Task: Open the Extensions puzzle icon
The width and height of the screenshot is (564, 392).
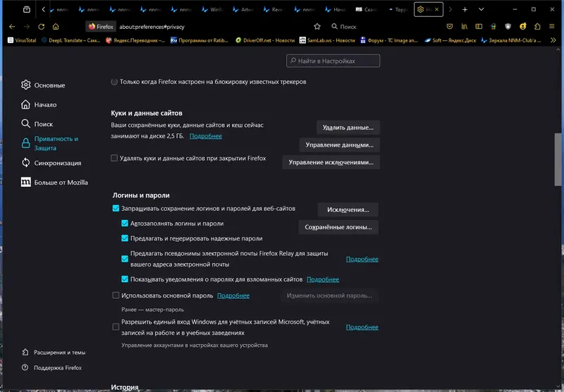Action: (537, 27)
